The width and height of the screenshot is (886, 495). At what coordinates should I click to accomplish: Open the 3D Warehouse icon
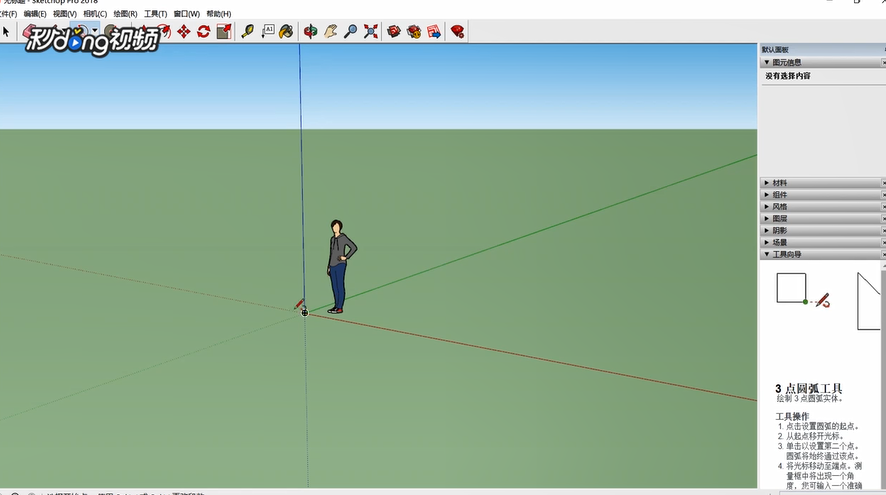(394, 32)
